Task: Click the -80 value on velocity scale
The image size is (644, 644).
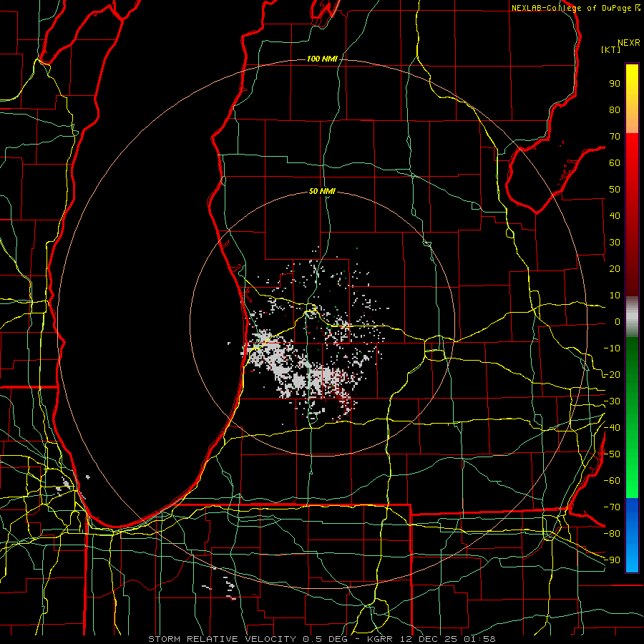Action: pos(612,534)
